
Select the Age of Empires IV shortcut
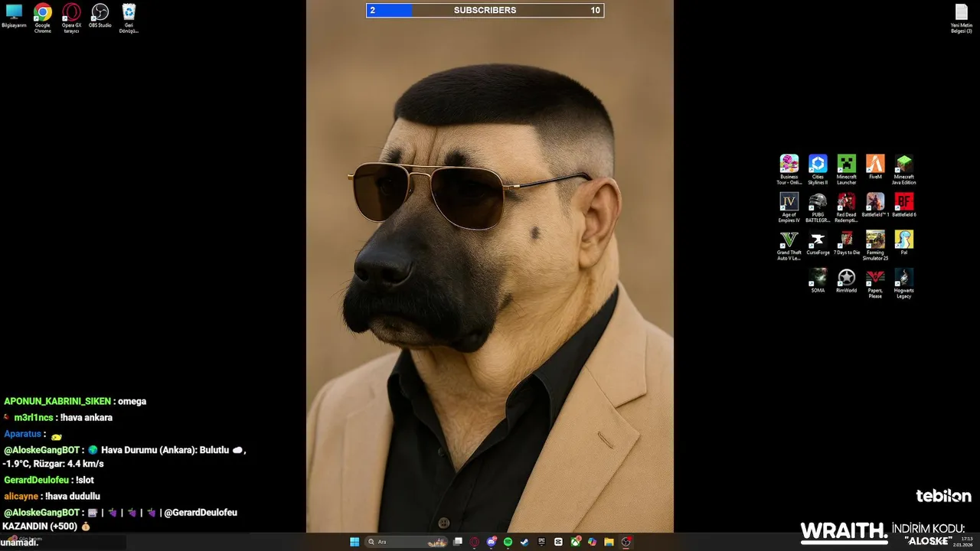pyautogui.click(x=789, y=207)
